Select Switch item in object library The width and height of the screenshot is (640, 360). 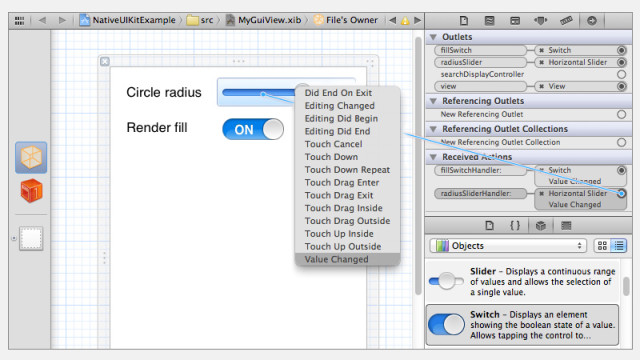[523, 325]
